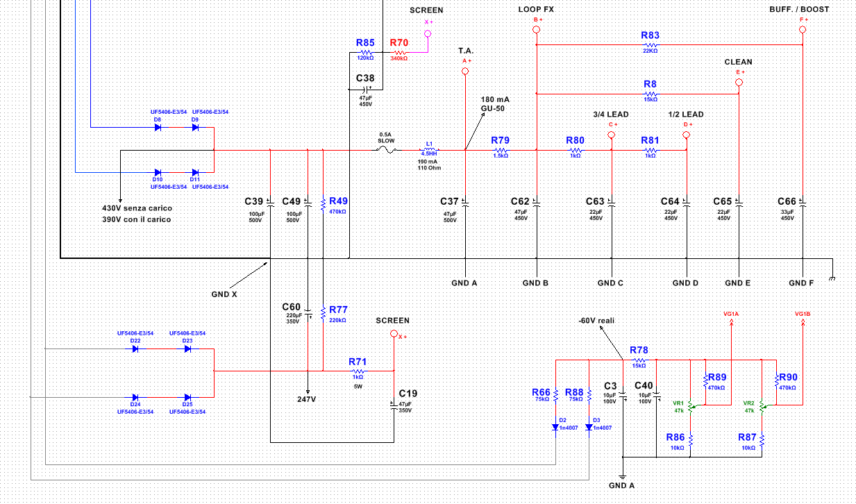Click the C60 220µF capacitor

tap(308, 315)
